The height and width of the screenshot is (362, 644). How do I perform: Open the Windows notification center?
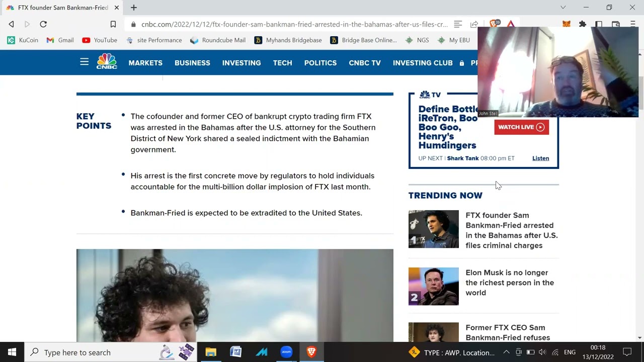(627, 352)
